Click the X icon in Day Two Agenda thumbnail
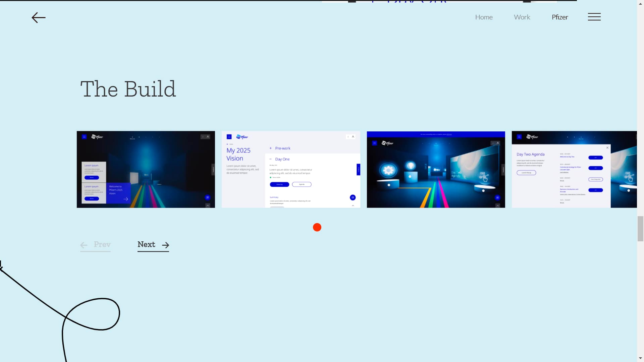 [607, 147]
